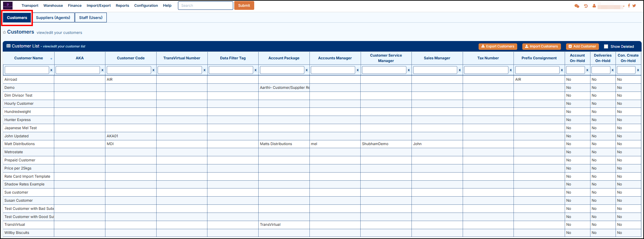
Task: Open the Help menu
Action: click(x=167, y=5)
